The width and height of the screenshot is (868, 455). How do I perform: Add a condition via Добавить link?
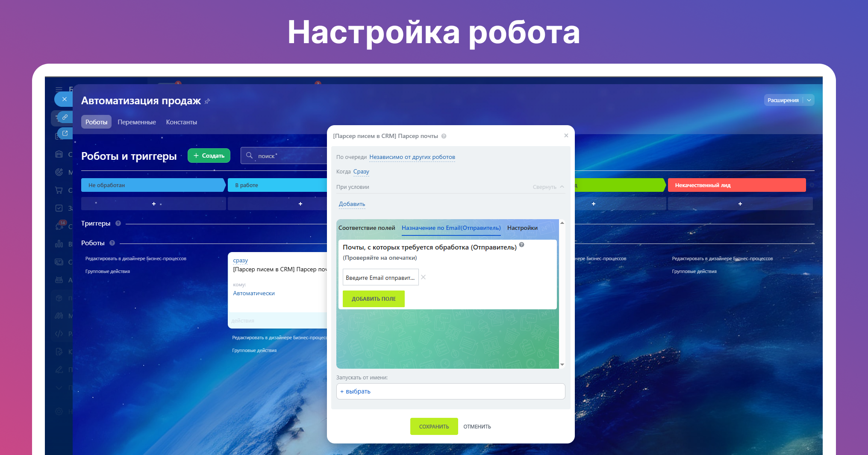tap(352, 204)
